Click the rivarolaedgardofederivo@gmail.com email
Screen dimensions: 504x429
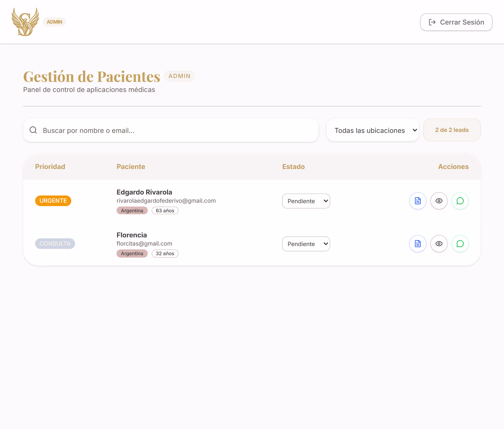tap(166, 201)
